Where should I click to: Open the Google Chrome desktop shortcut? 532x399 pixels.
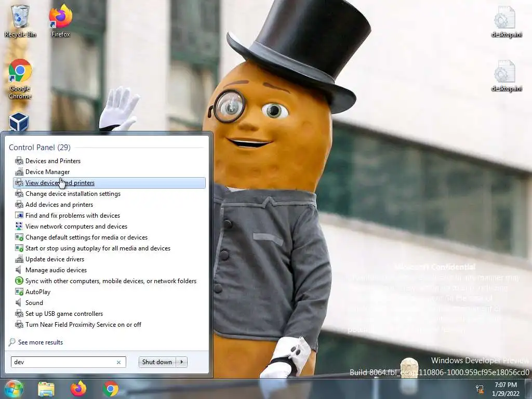(20, 79)
